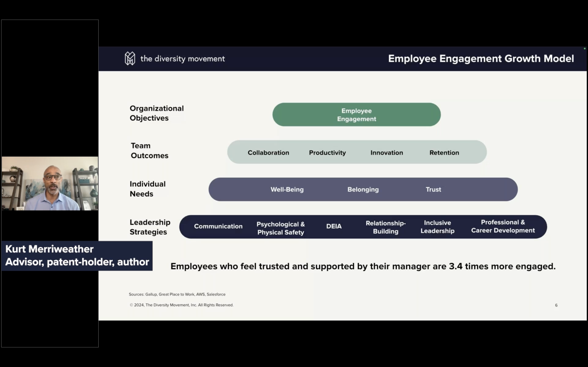This screenshot has height=367, width=588.
Task: Click the speaker webcam thumbnail
Action: pos(50,183)
